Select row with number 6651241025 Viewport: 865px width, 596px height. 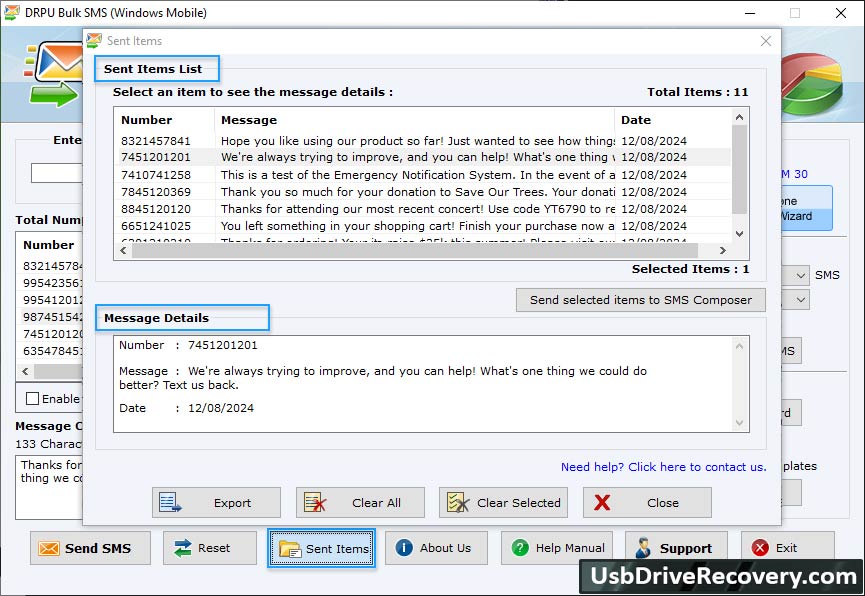tap(423, 226)
